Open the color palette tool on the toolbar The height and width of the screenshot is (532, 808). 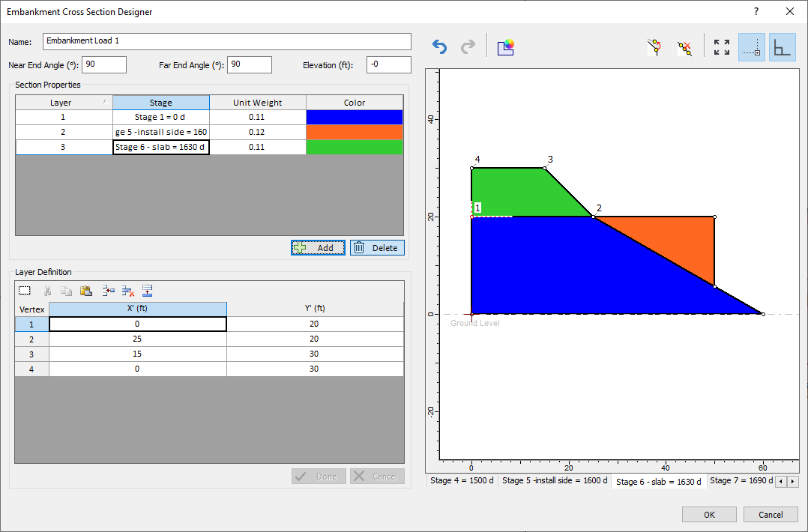tap(506, 46)
